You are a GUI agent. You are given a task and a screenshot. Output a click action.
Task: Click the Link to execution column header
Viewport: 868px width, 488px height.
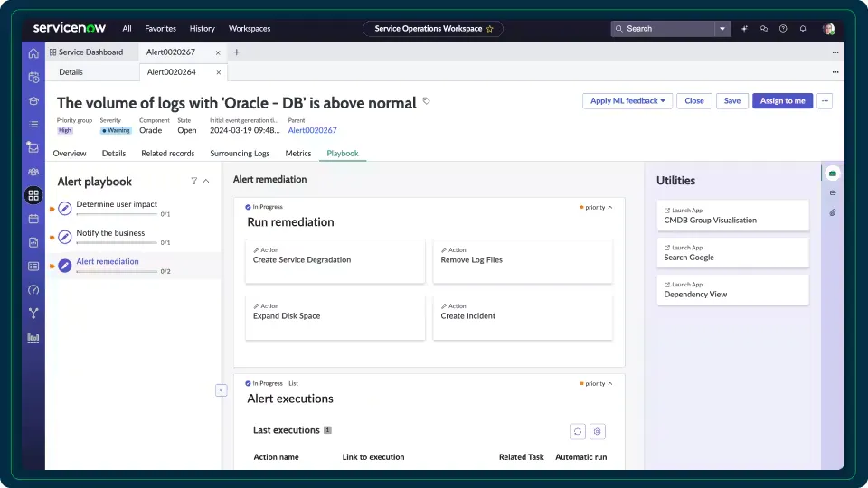tap(373, 457)
